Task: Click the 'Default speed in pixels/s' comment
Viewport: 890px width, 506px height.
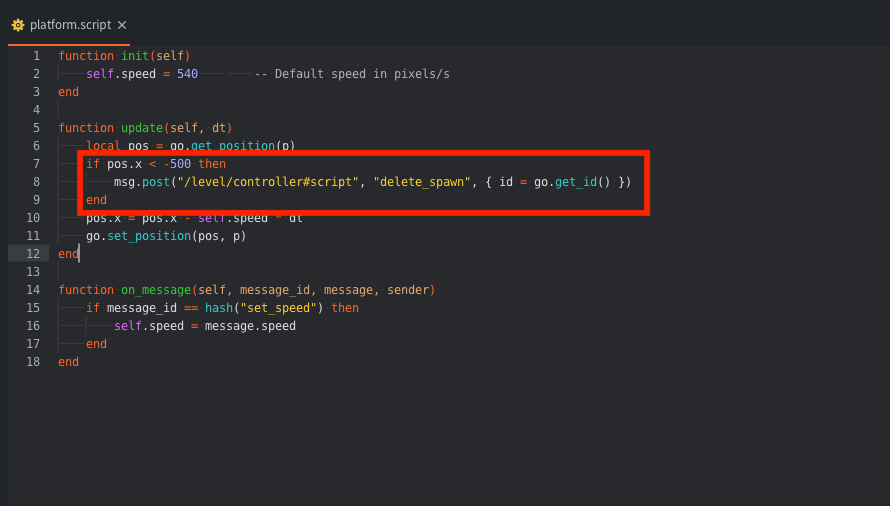Action: [352, 74]
